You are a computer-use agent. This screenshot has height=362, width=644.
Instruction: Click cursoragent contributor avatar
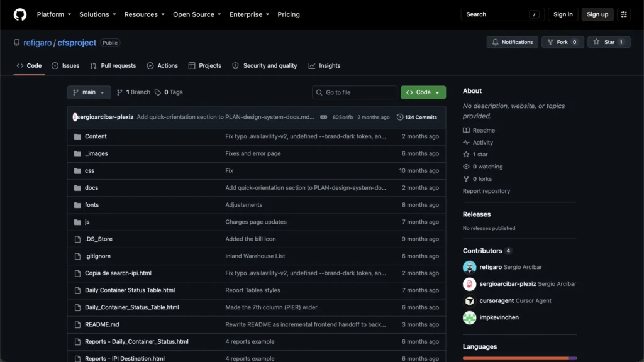point(469,301)
